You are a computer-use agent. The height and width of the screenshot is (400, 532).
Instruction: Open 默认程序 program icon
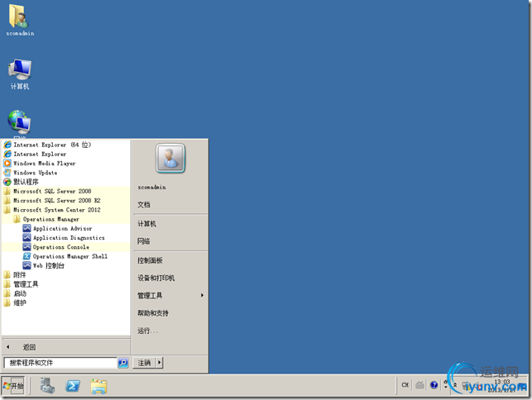(7, 182)
